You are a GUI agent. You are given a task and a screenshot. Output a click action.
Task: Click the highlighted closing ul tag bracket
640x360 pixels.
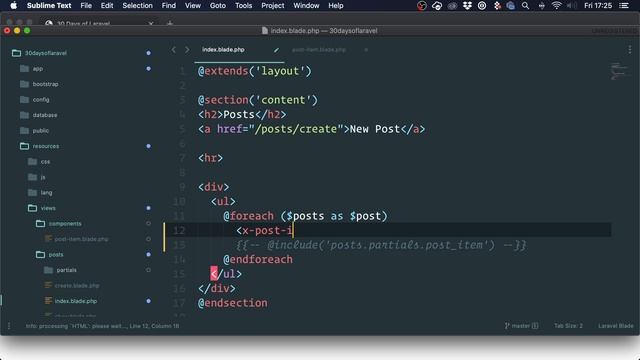(214, 274)
